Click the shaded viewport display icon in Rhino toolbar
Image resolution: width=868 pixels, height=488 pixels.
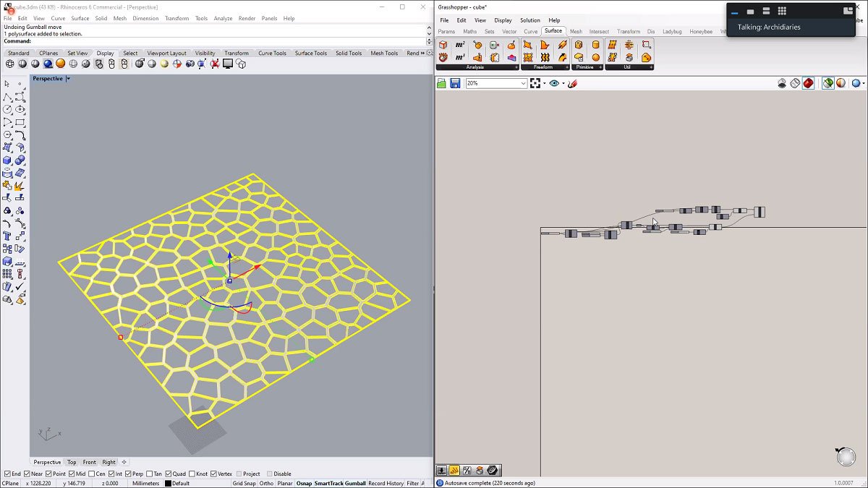point(22,64)
